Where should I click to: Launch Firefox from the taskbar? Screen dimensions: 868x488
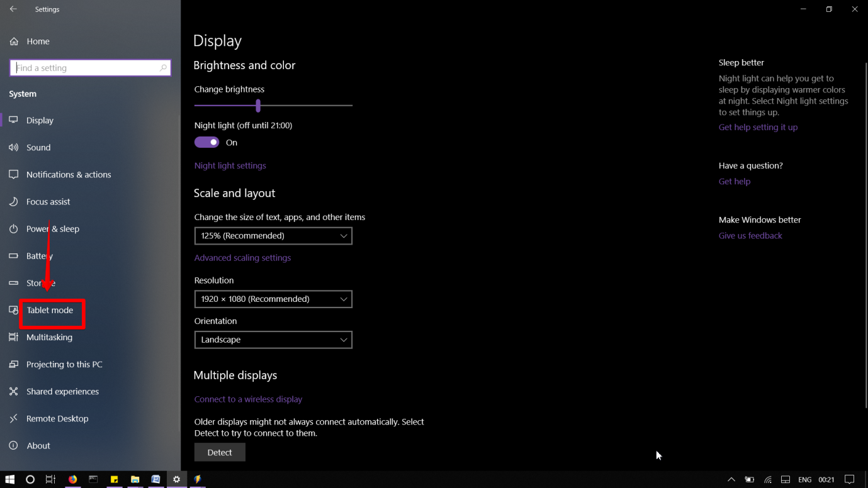click(72, 479)
